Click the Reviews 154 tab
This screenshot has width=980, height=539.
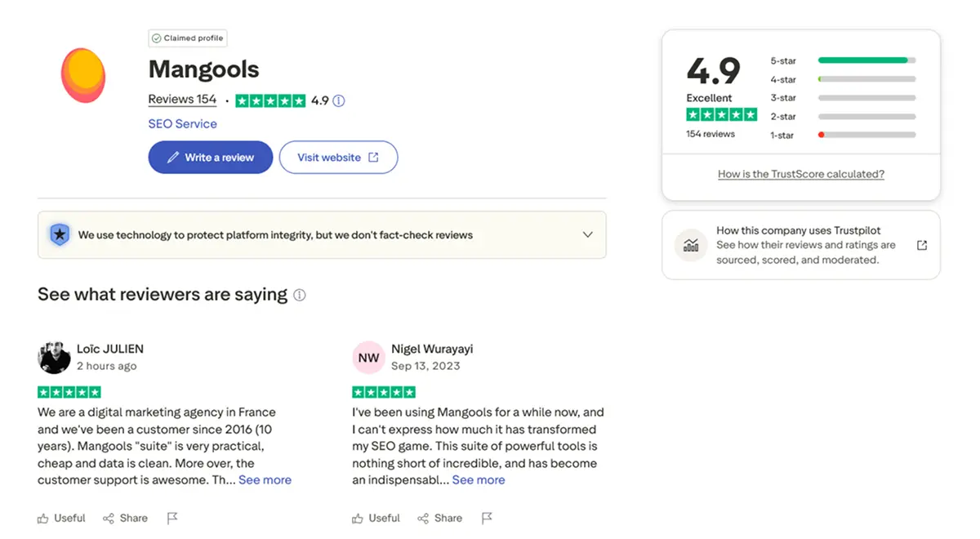(181, 99)
